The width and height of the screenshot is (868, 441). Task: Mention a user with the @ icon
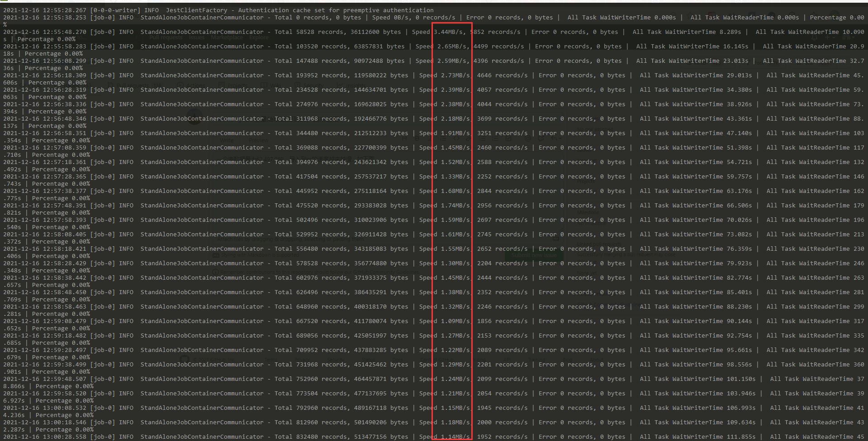click(x=527, y=139)
